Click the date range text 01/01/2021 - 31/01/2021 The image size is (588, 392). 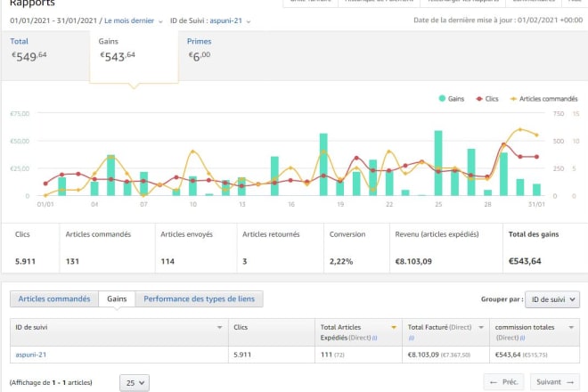point(53,20)
